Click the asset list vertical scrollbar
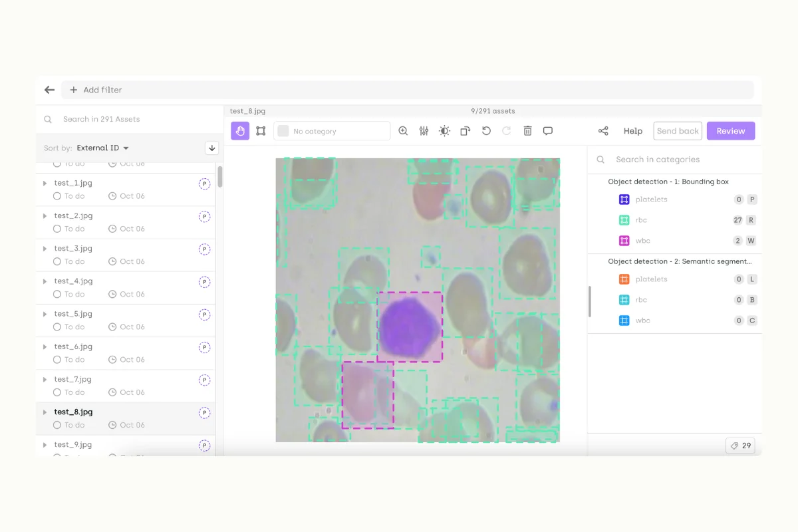The image size is (798, 532). click(x=219, y=177)
